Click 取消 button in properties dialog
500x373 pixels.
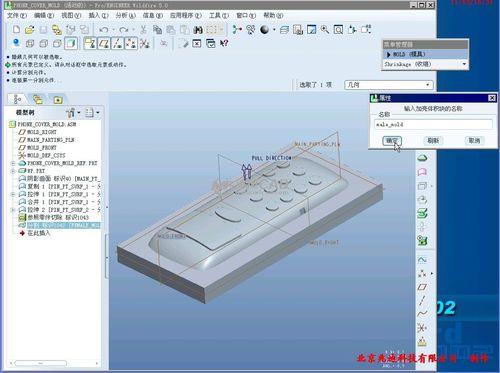coord(474,141)
